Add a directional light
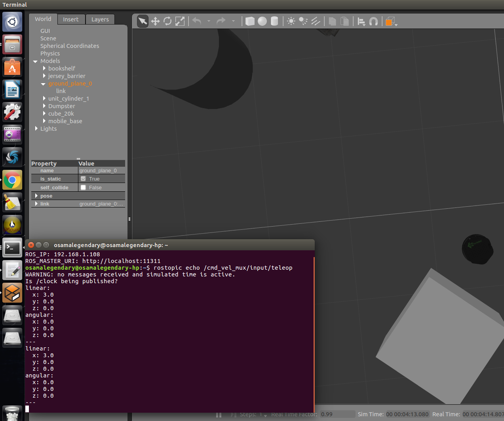Viewport: 504px width, 421px height. (316, 21)
